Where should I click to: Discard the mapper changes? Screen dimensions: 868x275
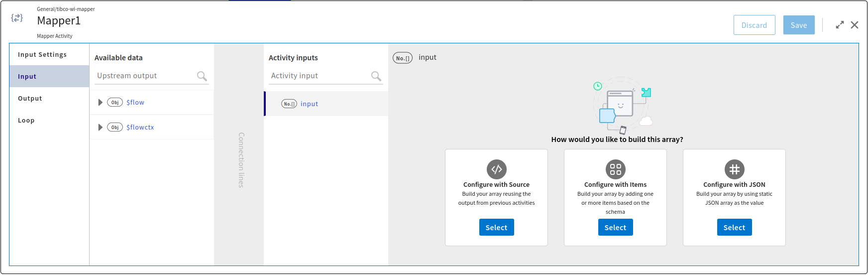pyautogui.click(x=754, y=25)
